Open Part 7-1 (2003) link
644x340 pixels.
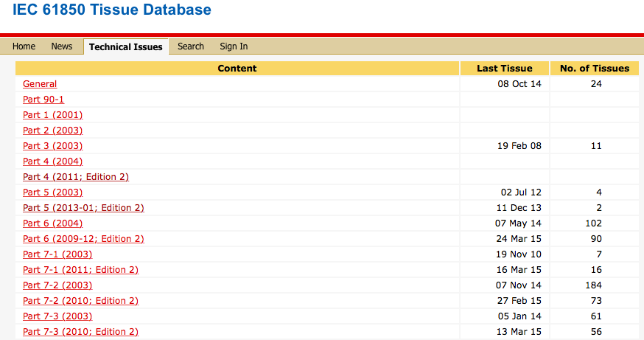coord(57,254)
